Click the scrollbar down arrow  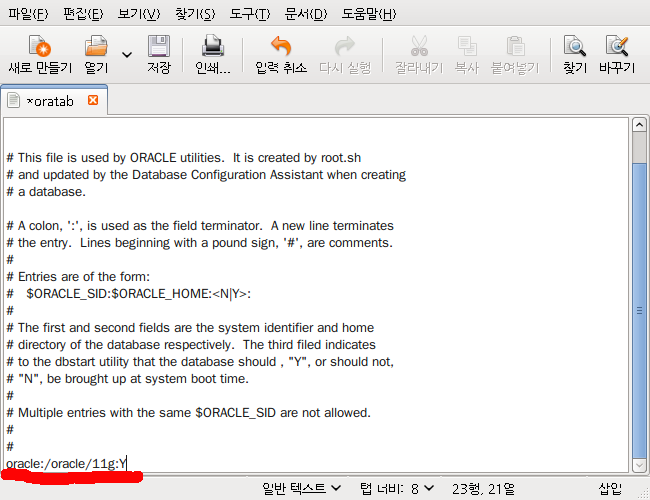(639, 465)
